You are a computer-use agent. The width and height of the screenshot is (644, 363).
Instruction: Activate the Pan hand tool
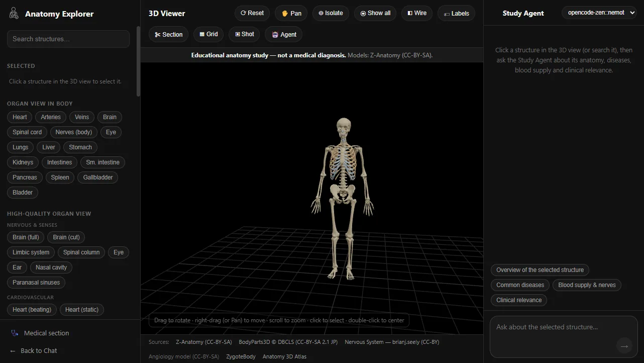(x=291, y=13)
